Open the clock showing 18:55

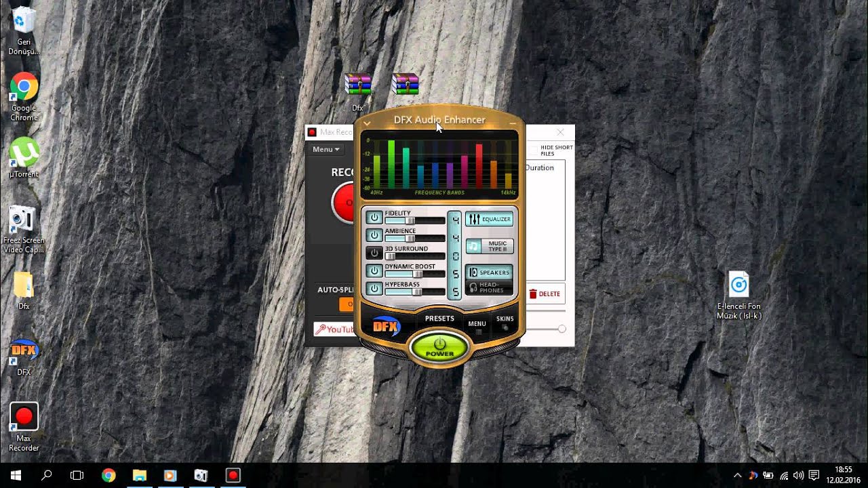click(x=843, y=475)
